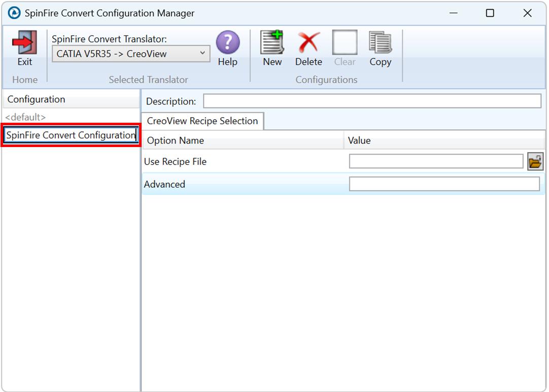Click the SpinFire Convert Configuration name box
The width and height of the screenshot is (549, 392).
(x=71, y=135)
